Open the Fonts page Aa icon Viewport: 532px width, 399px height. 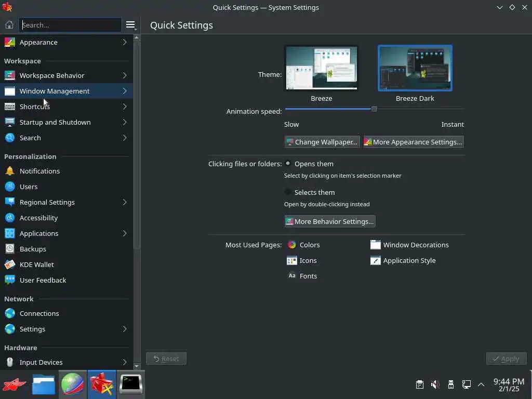pyautogui.click(x=292, y=276)
